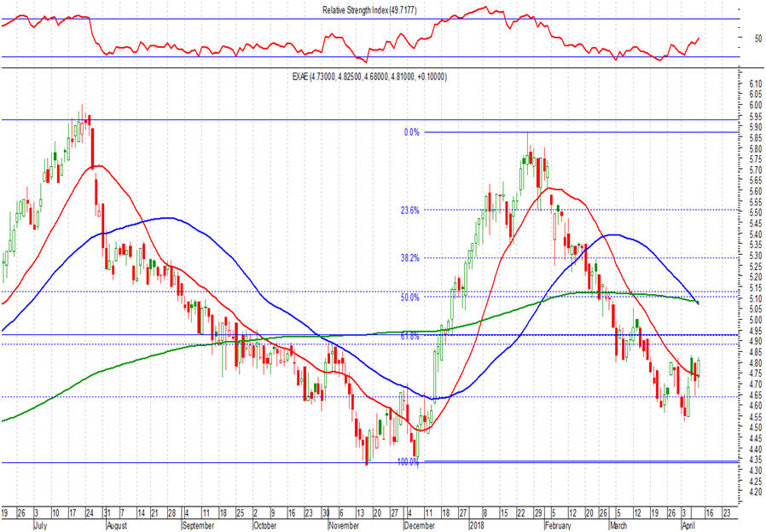Select the April month label

tap(688, 526)
